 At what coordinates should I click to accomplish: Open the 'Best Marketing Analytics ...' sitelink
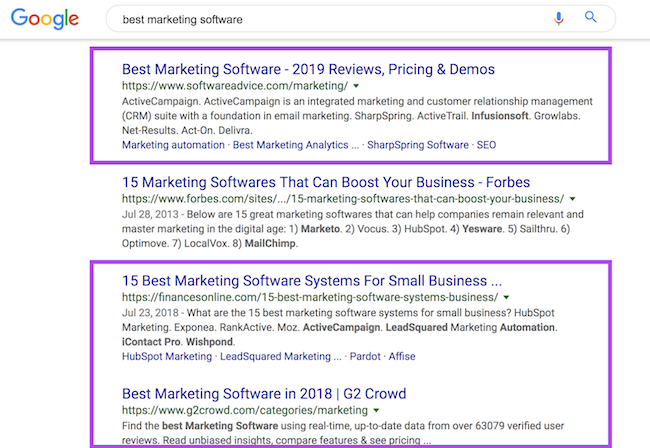click(295, 145)
